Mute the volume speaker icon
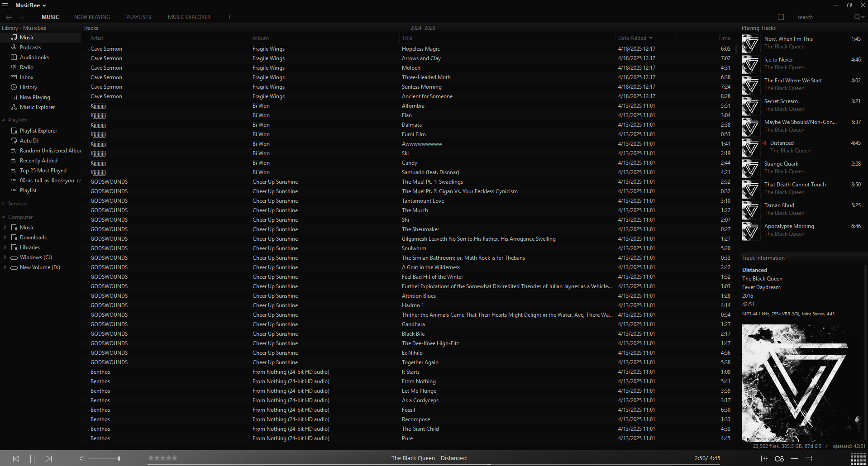 82,458
